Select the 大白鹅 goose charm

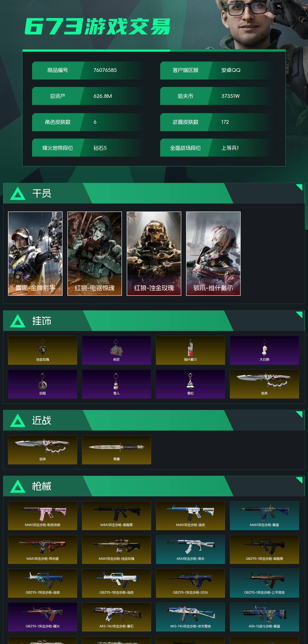[264, 350]
